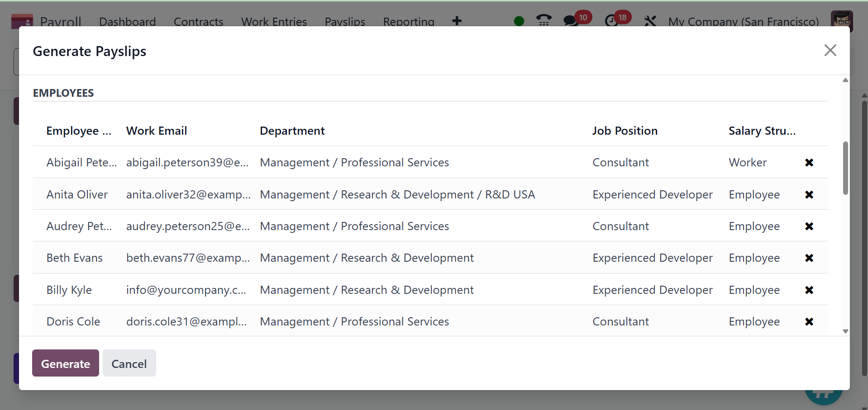The height and width of the screenshot is (410, 868).
Task: Open the messages chat icon
Action: pos(571,21)
